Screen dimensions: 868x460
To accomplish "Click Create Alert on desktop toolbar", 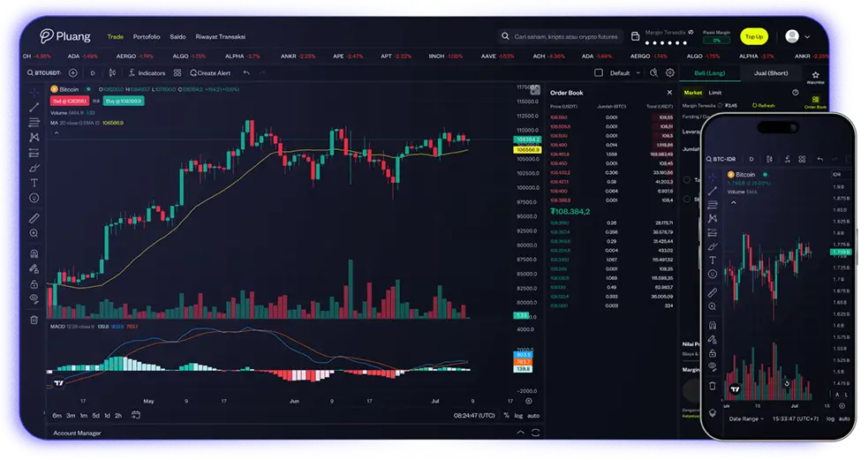I will [210, 73].
